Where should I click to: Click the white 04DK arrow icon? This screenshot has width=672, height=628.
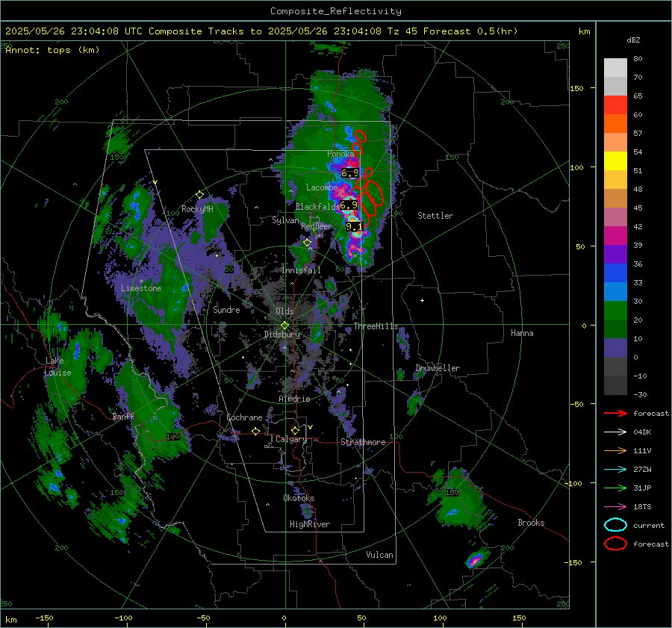click(x=615, y=432)
